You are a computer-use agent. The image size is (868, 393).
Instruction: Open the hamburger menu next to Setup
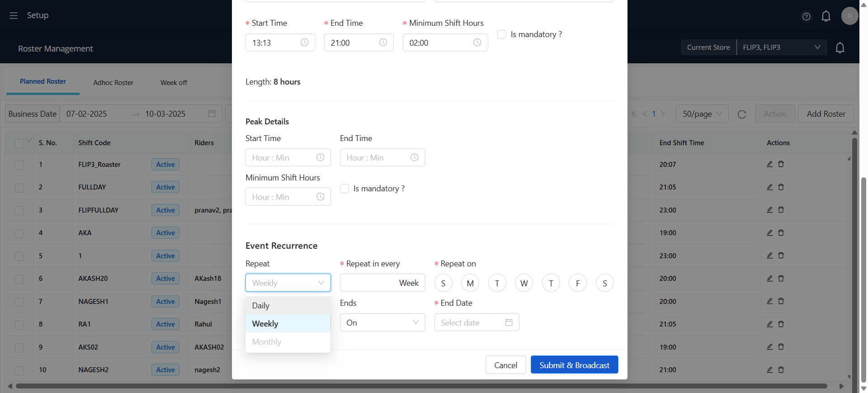coord(14,15)
